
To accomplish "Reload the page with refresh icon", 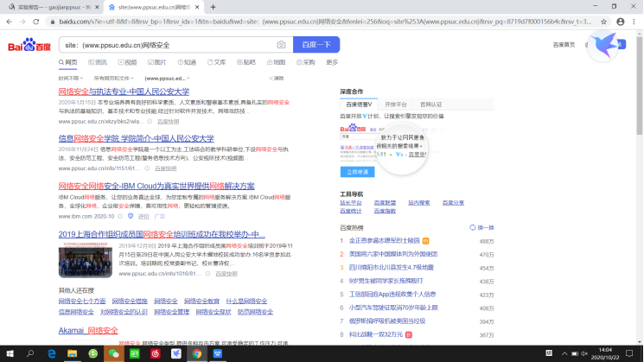I will coord(36,22).
